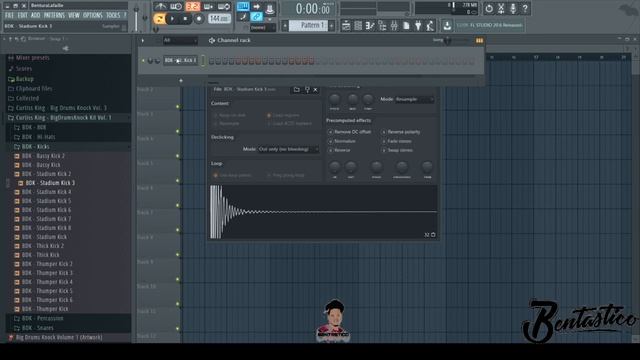Click the Record button
The height and width of the screenshot is (360, 640).
point(199,19)
